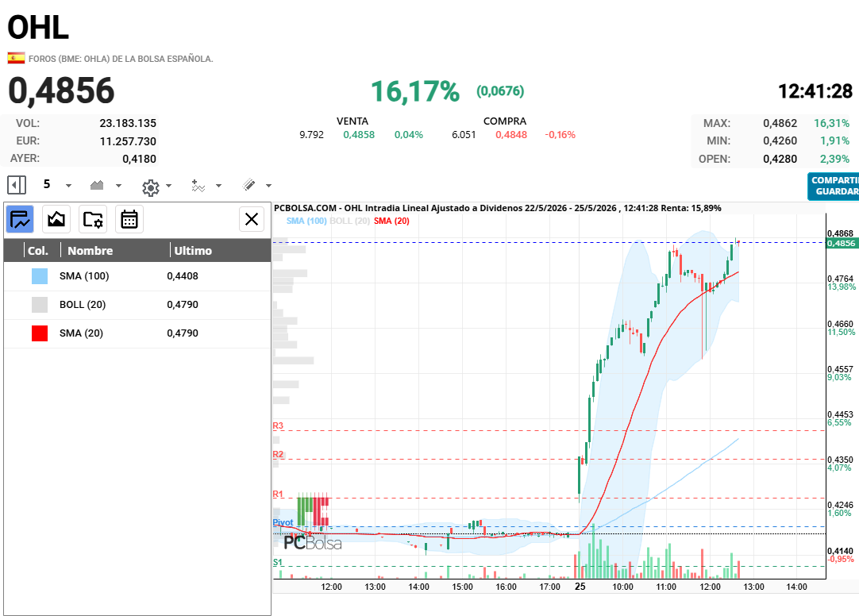Viewport: 859px width, 616px height.
Task: Click the BOLL (20) gray color swatch
Action: pyautogui.click(x=40, y=305)
